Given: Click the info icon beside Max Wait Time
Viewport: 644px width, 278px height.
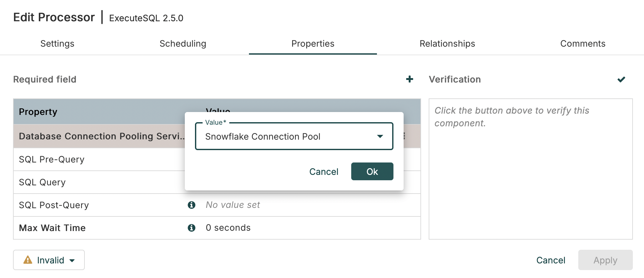Looking at the screenshot, I should [191, 228].
